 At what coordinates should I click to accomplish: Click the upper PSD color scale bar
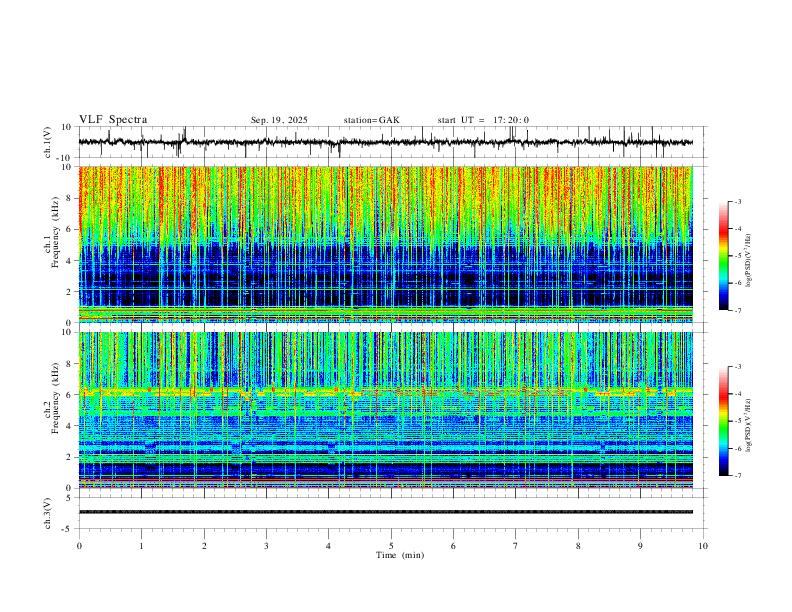point(723,256)
